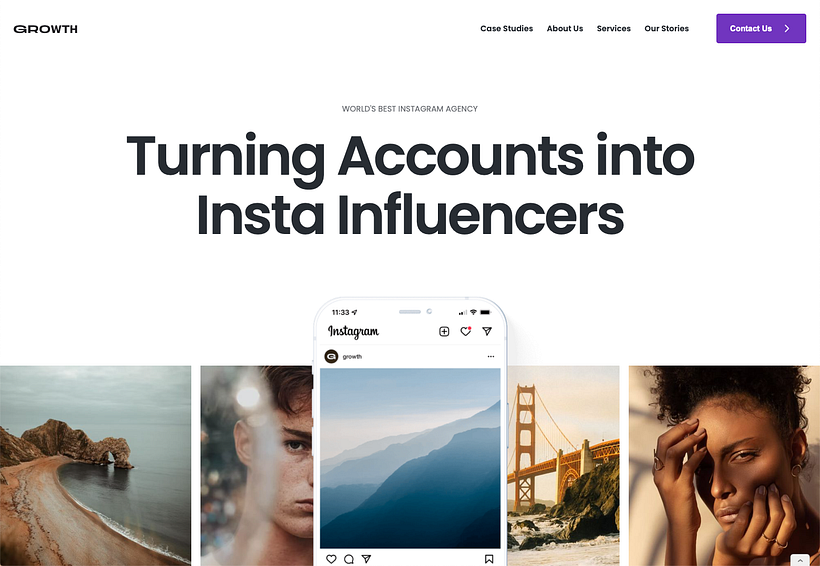Save post with bookmark icon

[489, 559]
